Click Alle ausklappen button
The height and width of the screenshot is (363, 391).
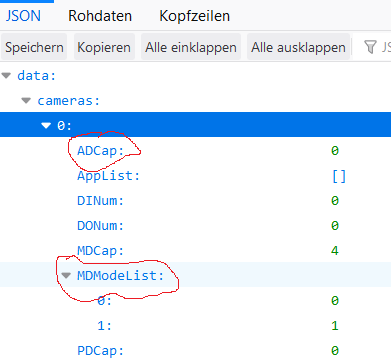(x=298, y=47)
